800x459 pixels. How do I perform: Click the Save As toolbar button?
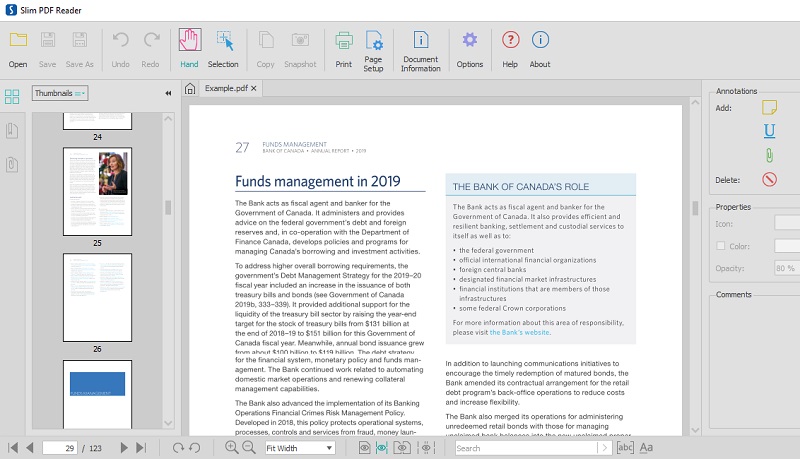coord(80,49)
